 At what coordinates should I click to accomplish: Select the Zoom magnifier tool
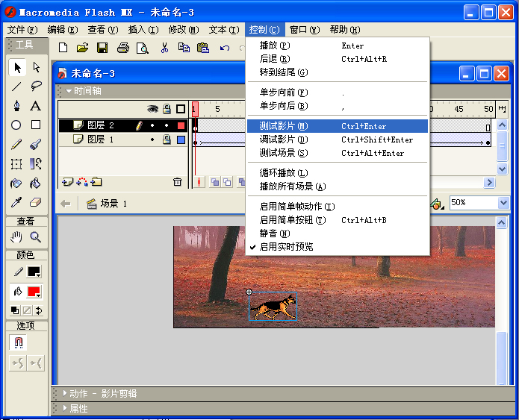point(36,237)
